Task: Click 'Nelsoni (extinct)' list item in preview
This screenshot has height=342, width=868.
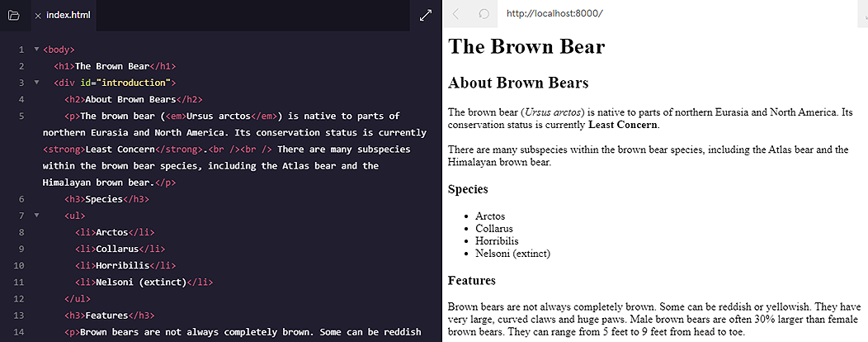Action: click(x=512, y=254)
